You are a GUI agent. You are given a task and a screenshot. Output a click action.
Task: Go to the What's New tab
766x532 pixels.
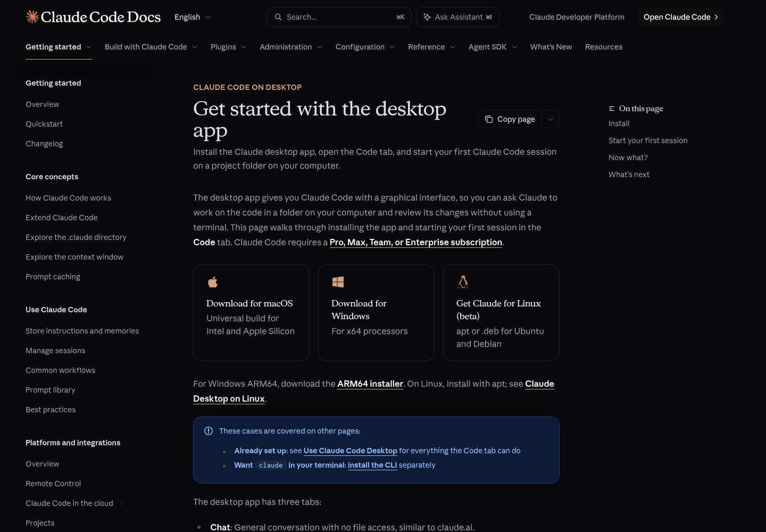[x=551, y=47]
